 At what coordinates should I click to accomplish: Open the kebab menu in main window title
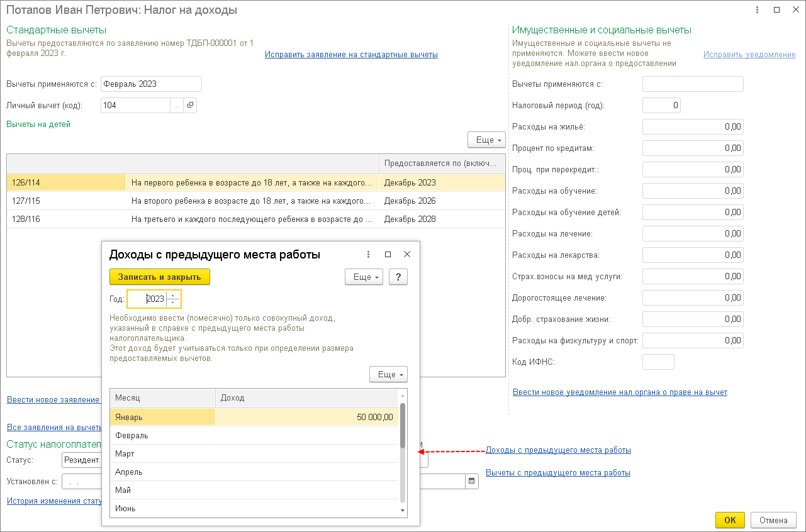point(758,9)
